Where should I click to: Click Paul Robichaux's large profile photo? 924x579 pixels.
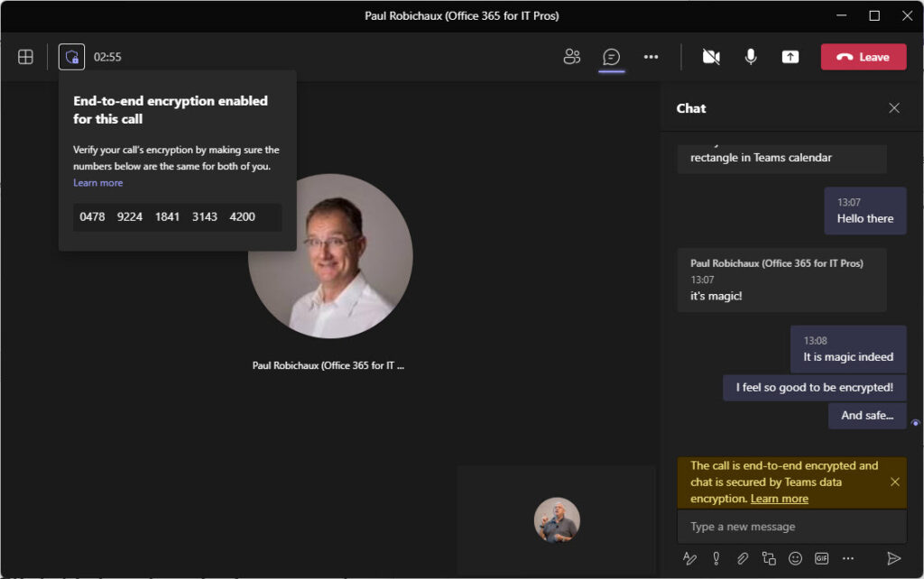(x=330, y=256)
